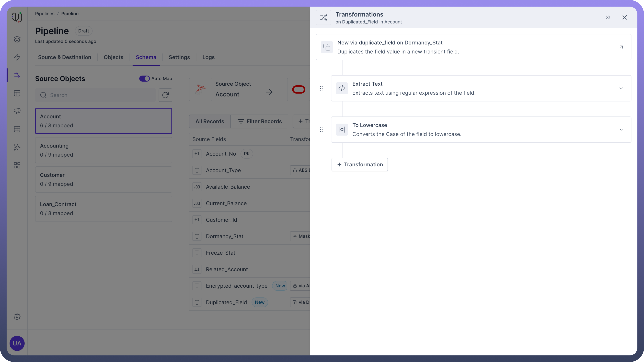The width and height of the screenshot is (644, 362).
Task: Open the lightning bolt sidebar icon
Action: point(17,57)
